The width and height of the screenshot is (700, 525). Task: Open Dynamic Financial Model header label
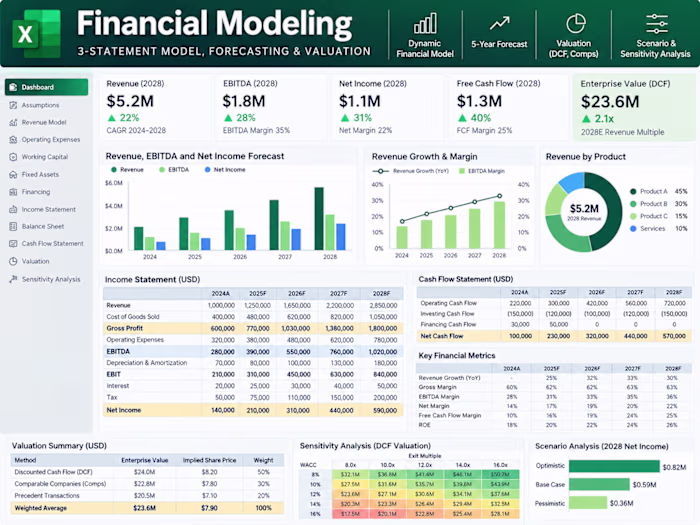point(425,49)
